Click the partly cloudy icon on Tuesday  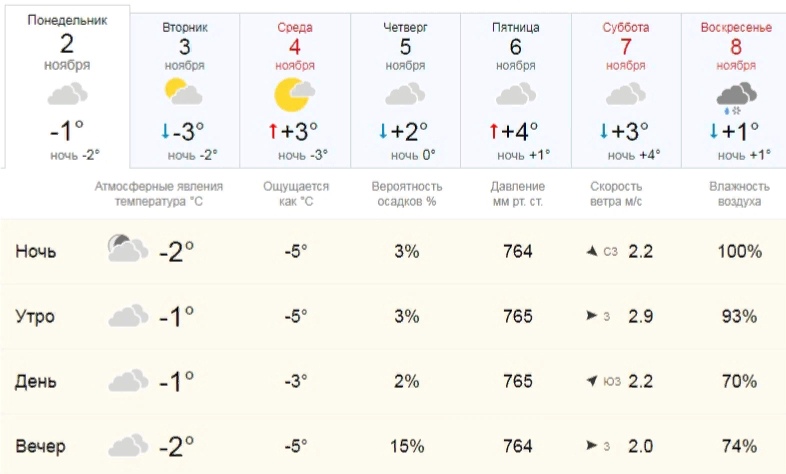tap(183, 92)
